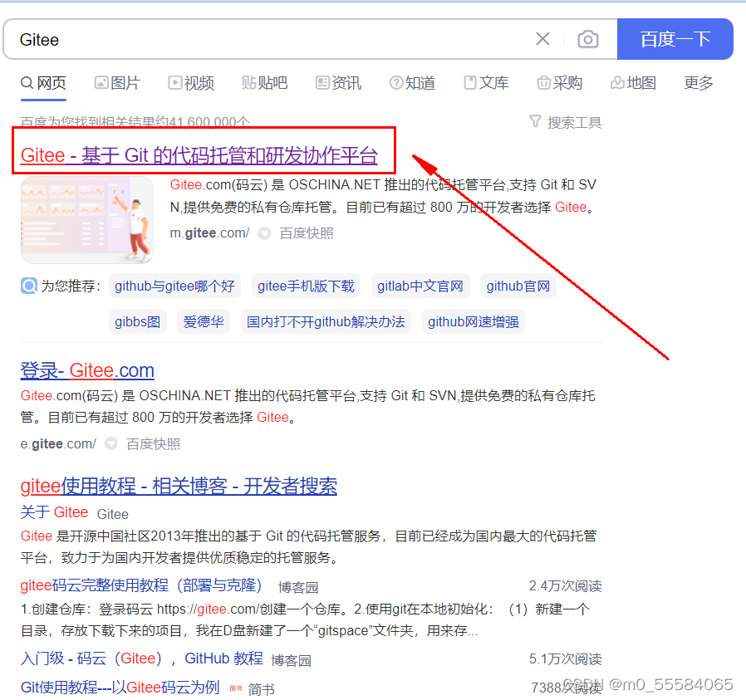Viewport: 746px width, 700px height.
Task: Select suggestion github与gitee哪个好
Action: tap(174, 286)
